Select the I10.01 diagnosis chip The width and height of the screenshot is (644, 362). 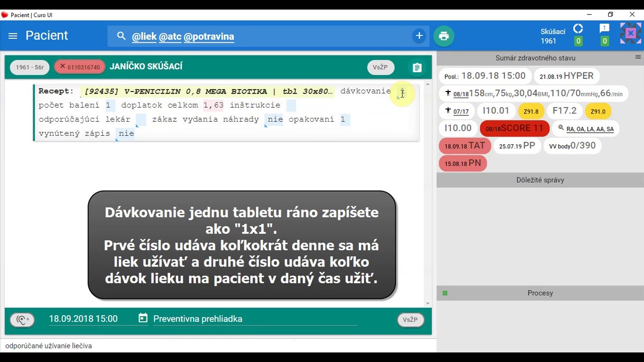pos(496,111)
